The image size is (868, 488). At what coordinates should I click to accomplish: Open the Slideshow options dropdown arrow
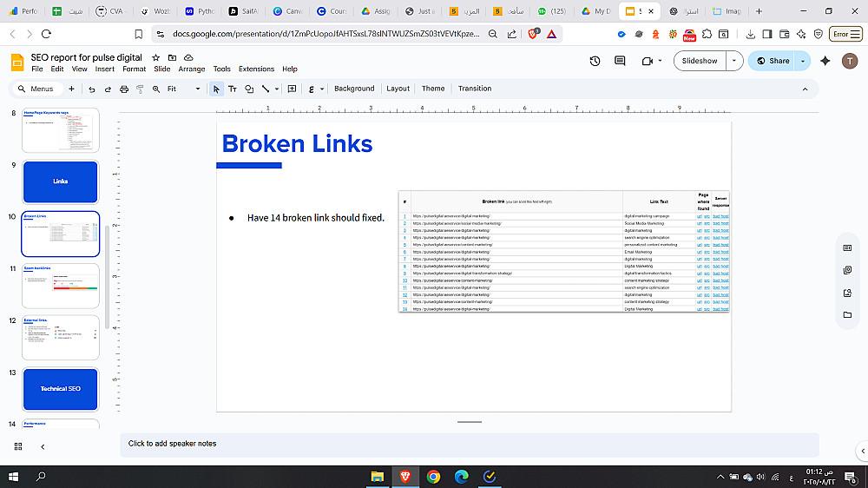(734, 61)
